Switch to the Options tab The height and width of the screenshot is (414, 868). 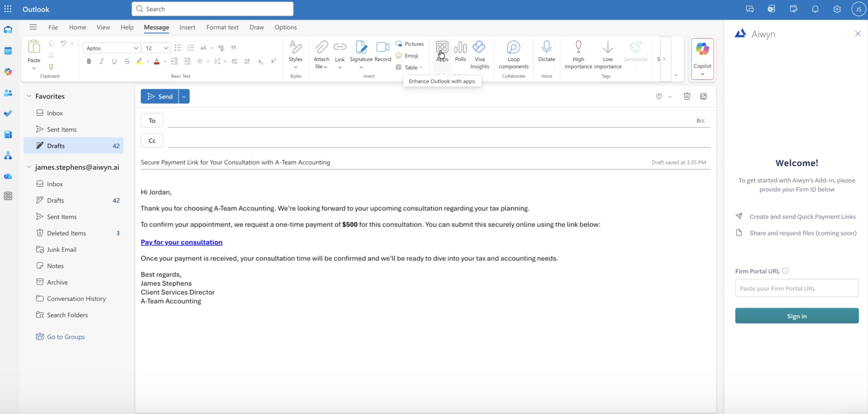pyautogui.click(x=286, y=27)
